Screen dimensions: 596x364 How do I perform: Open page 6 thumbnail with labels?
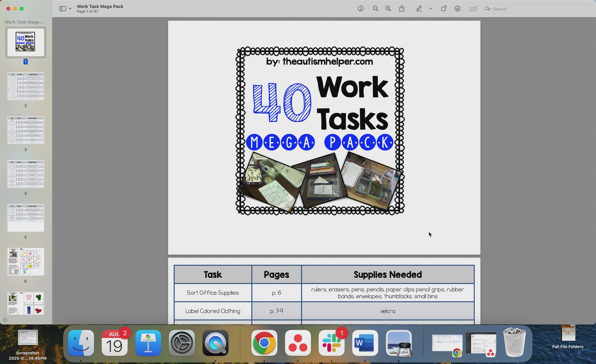click(x=26, y=262)
